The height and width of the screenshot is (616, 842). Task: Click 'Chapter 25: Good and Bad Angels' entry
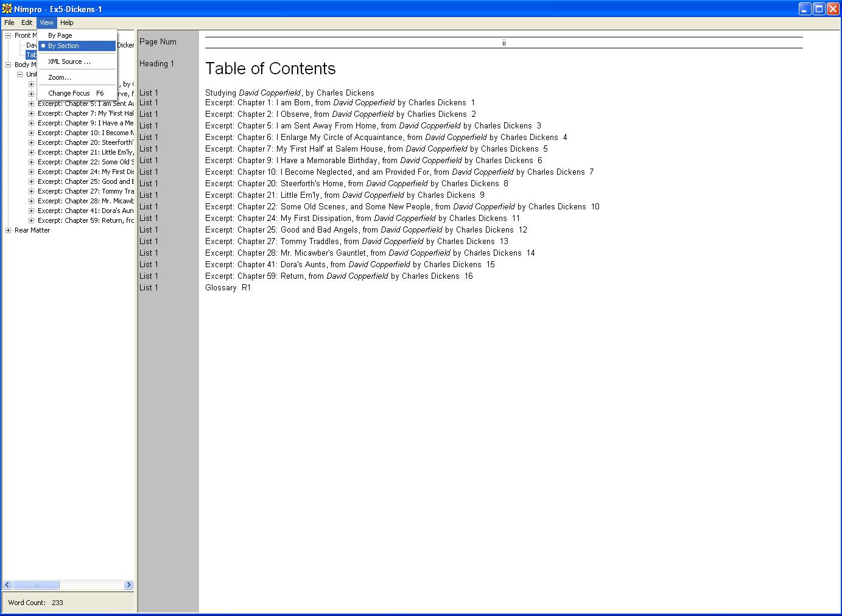coord(366,230)
